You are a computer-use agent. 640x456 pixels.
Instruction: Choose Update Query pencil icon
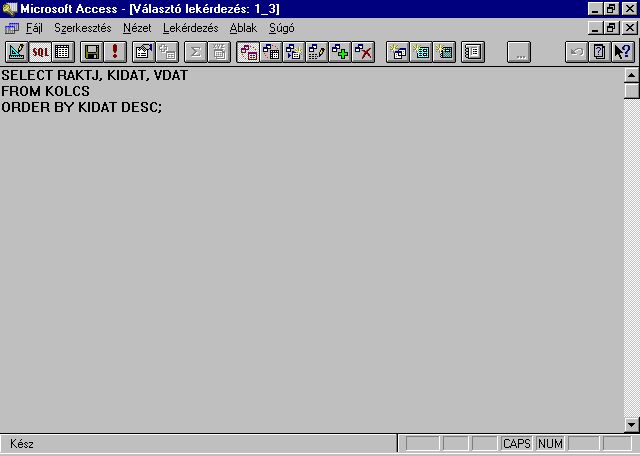pos(317,52)
